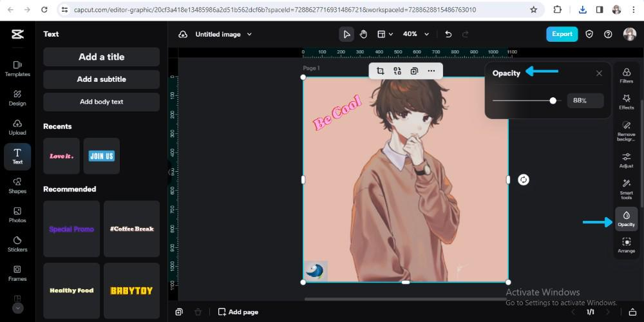Open the Chrome three-dot menu
This screenshot has height=322, width=644.
[634, 10]
